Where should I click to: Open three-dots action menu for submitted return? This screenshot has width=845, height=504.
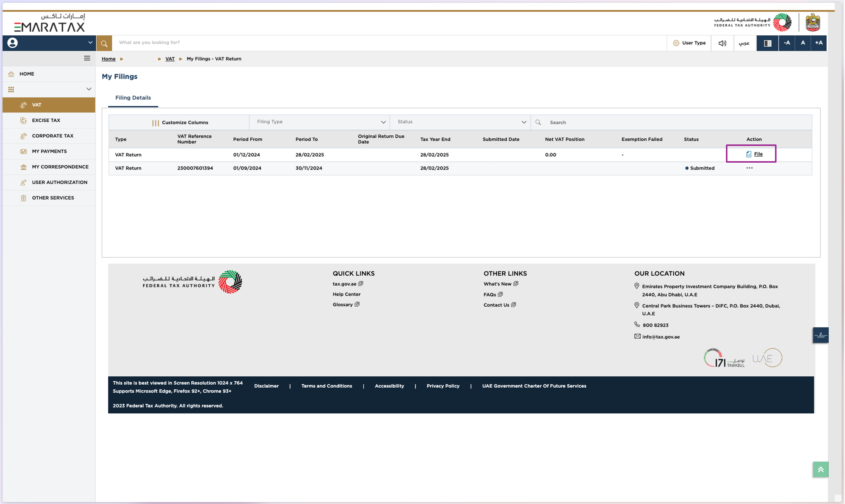click(x=749, y=168)
